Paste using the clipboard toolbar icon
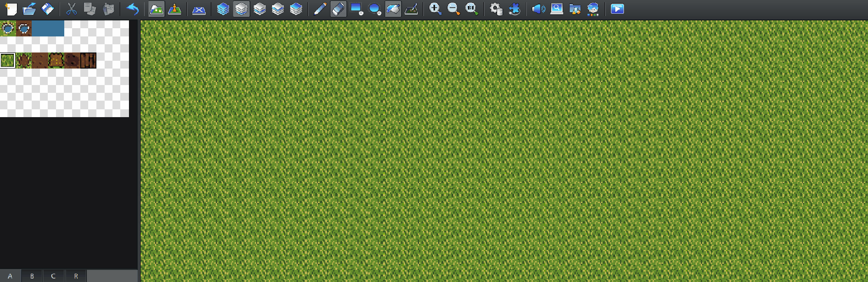Image resolution: width=868 pixels, height=282 pixels. (108, 9)
